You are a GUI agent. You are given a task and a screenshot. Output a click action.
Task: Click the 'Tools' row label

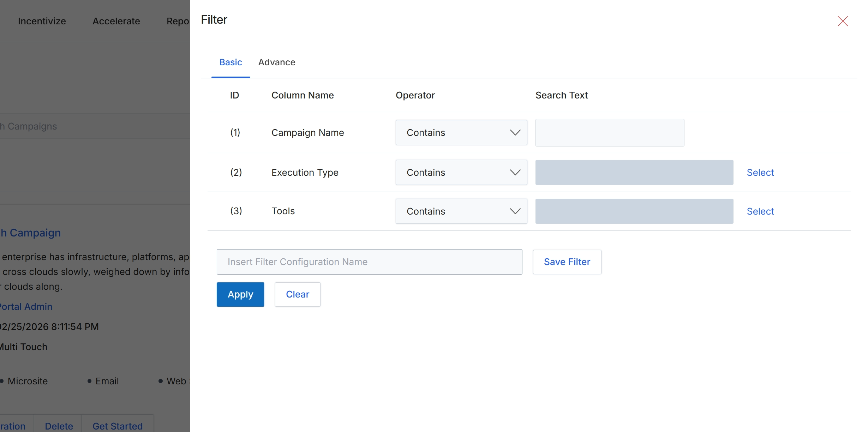coord(283,211)
